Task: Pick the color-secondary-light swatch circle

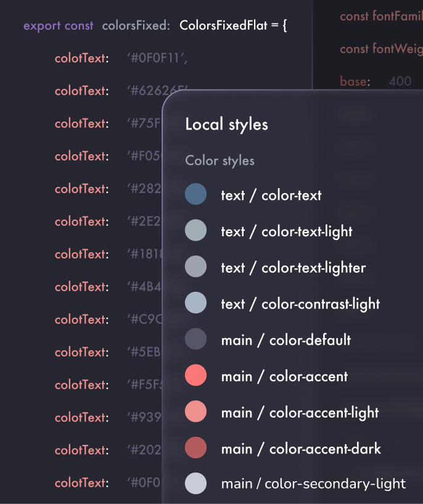Action: pos(195,484)
